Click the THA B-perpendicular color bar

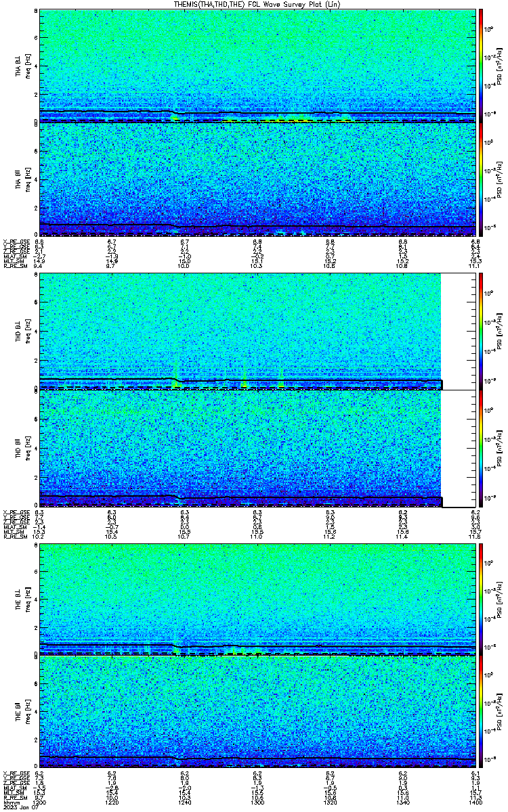tap(481, 66)
